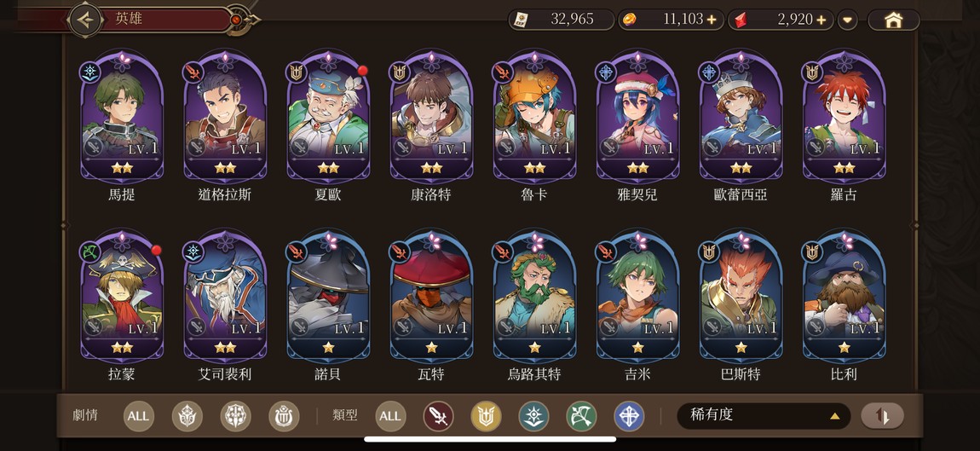
Task: Filter heroes by sword attacker type
Action: [438, 417]
